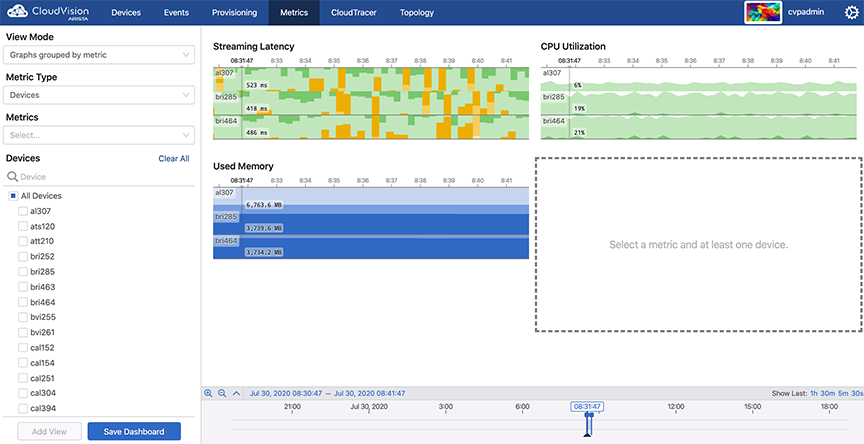Viewport: 864px width, 444px height.
Task: Toggle the All Devices checkbox
Action: coord(13,196)
